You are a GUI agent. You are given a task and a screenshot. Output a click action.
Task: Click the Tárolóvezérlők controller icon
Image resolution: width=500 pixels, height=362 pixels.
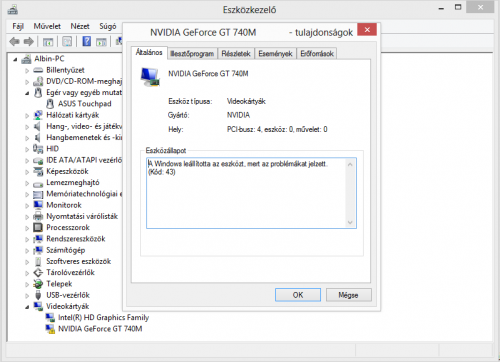(x=38, y=273)
